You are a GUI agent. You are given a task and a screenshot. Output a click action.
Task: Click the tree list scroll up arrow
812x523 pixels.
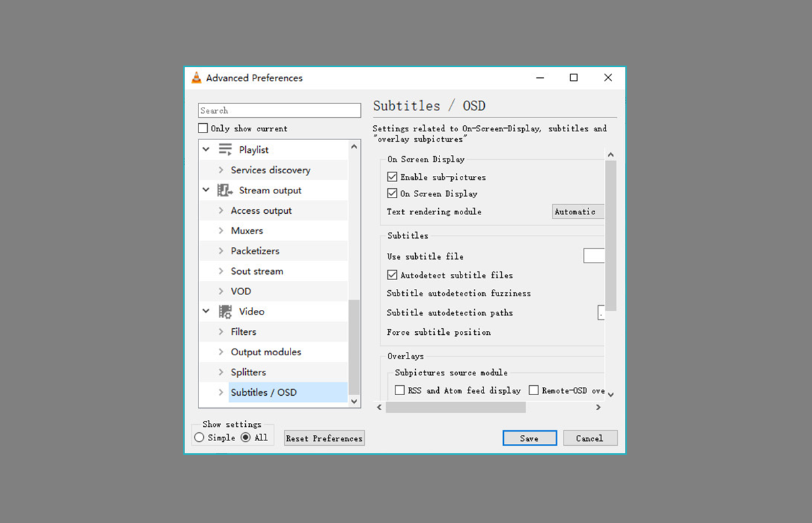click(x=354, y=146)
